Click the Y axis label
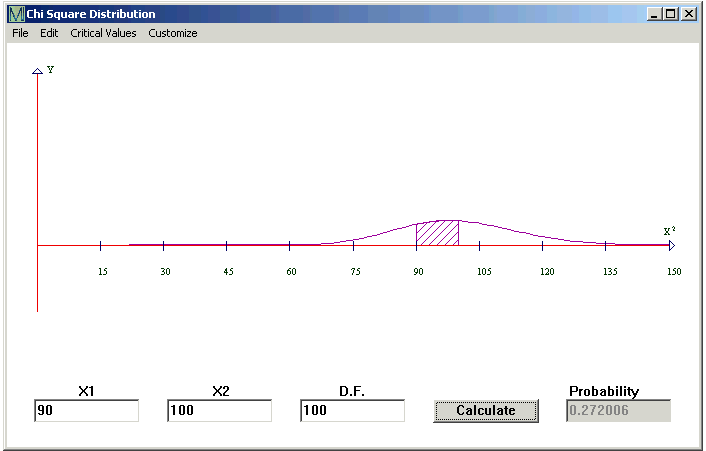Screen dimensions: 706x451 (50, 70)
